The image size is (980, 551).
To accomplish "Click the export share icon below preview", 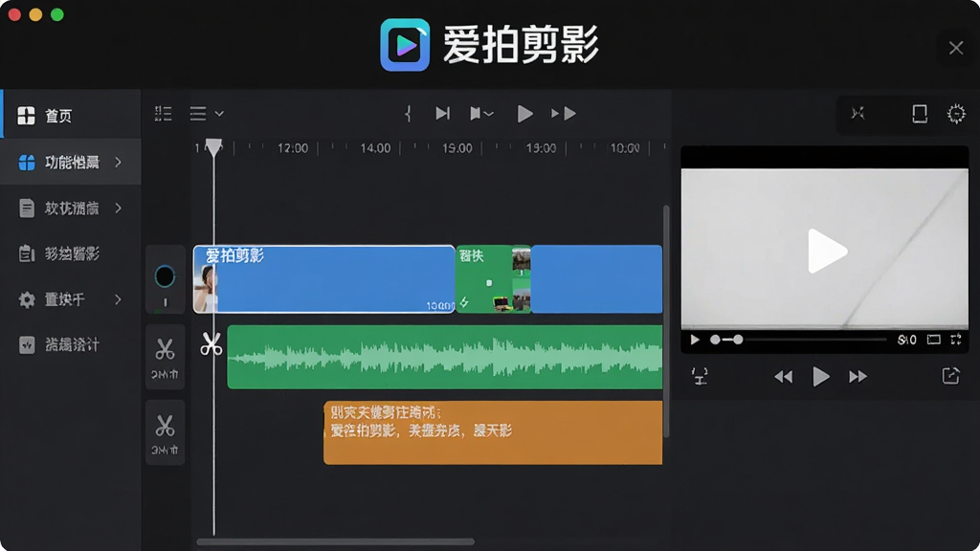I will coord(950,375).
